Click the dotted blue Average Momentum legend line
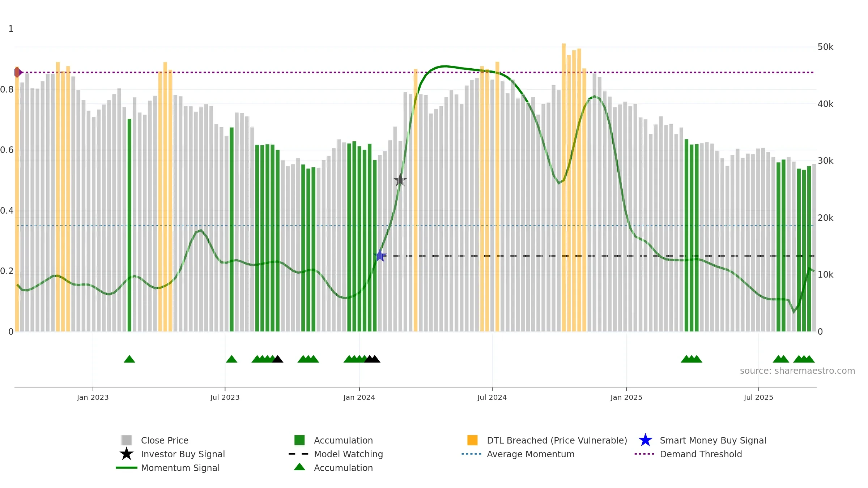Image resolution: width=868 pixels, height=488 pixels. click(x=472, y=454)
